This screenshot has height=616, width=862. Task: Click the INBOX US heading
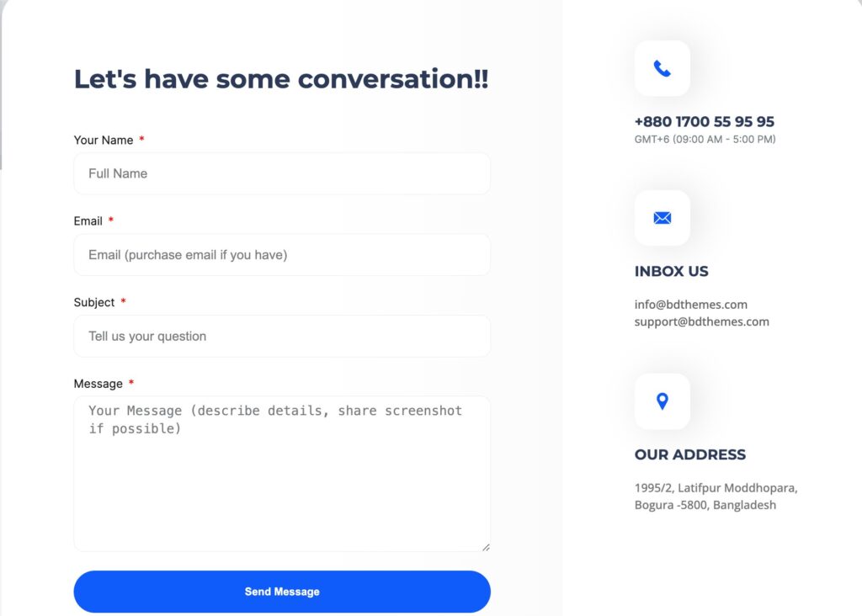[671, 272]
